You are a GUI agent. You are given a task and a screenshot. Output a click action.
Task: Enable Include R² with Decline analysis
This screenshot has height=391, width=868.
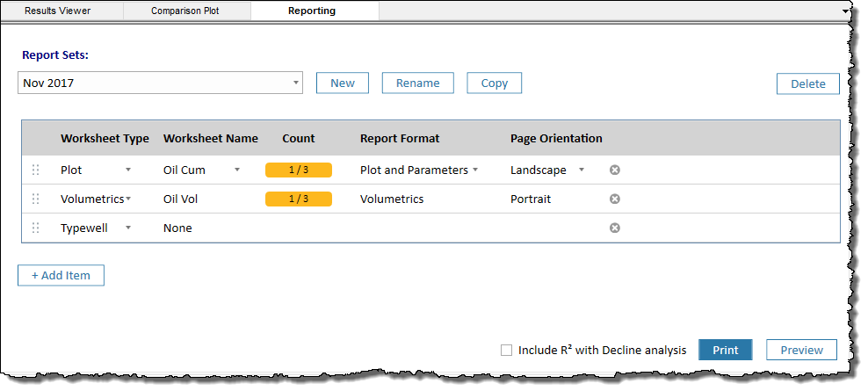(506, 350)
